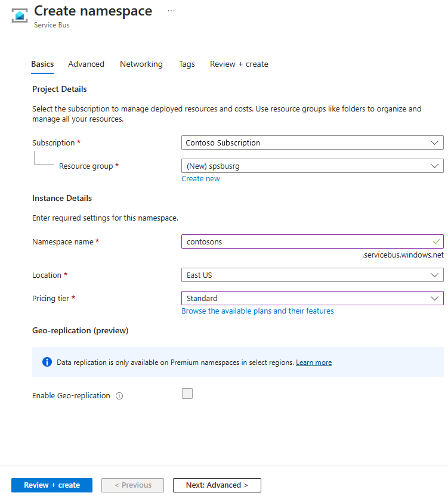This screenshot has width=448, height=502.
Task: Open the ellipsis menu beside the title
Action: coord(171,11)
